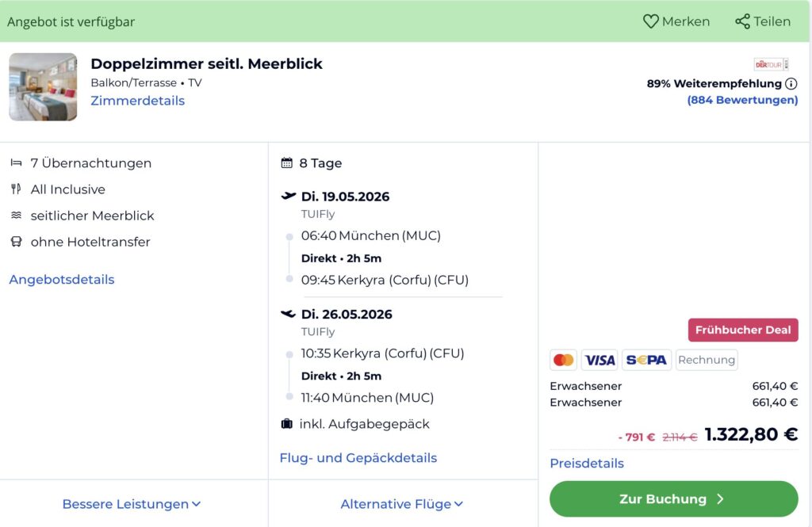Select the VISA payment icon
Screen dimensions: 812x527
[599, 360]
